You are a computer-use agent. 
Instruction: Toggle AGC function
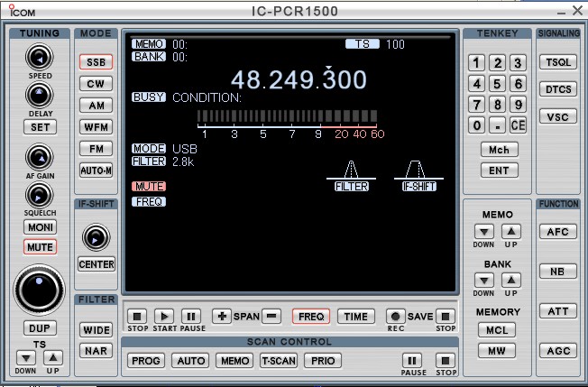(x=558, y=351)
